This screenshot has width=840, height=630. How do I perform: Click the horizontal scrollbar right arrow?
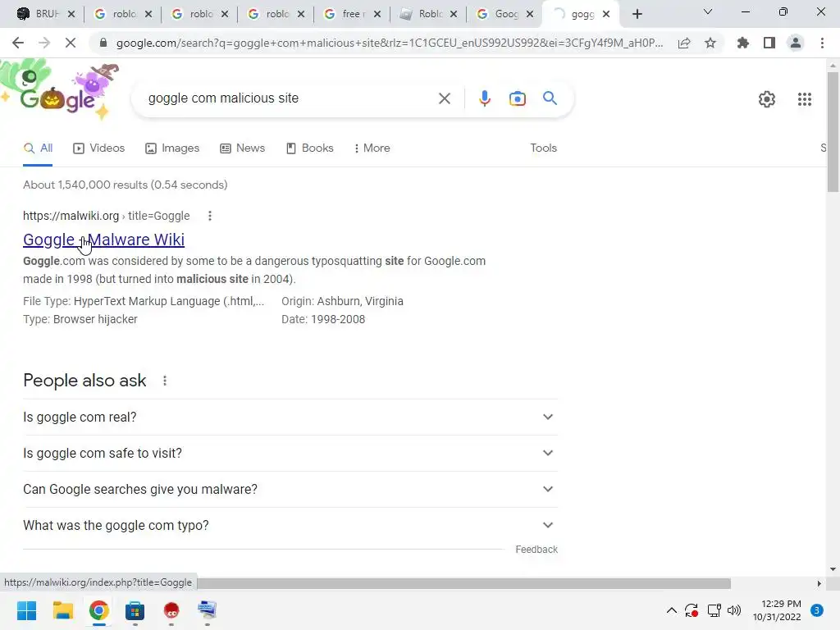(x=819, y=583)
